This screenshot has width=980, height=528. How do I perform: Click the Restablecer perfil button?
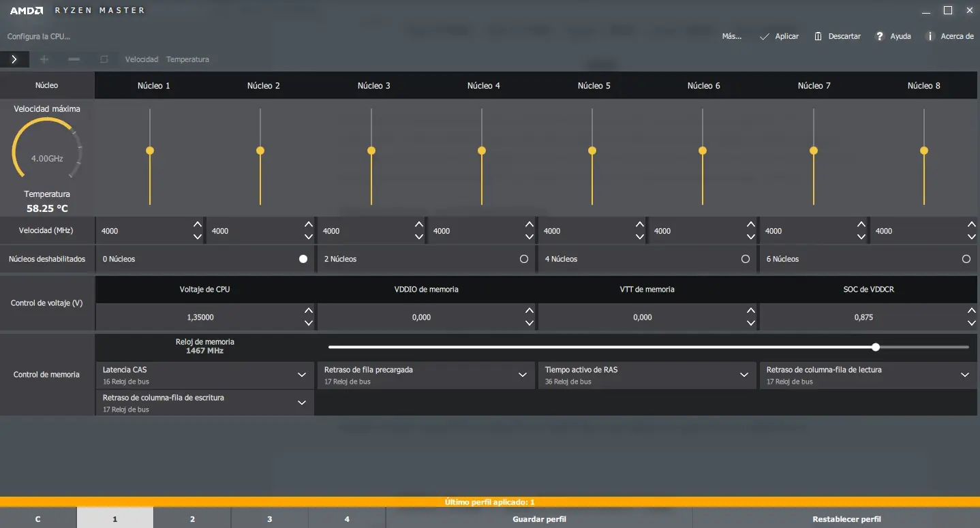(x=846, y=518)
